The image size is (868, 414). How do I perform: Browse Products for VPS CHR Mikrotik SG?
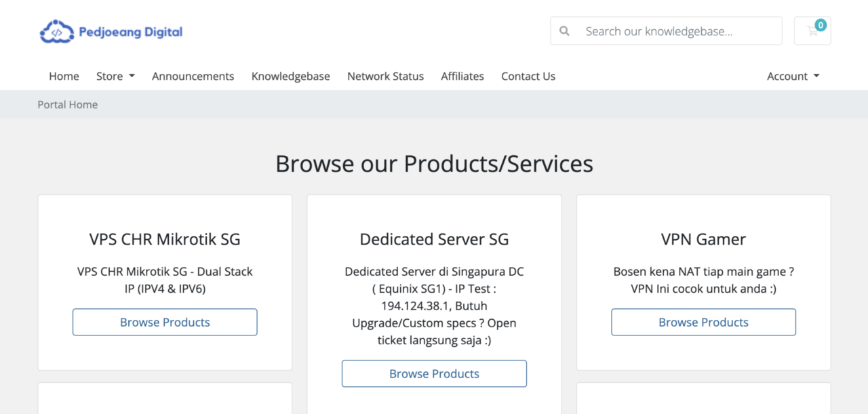click(x=165, y=323)
